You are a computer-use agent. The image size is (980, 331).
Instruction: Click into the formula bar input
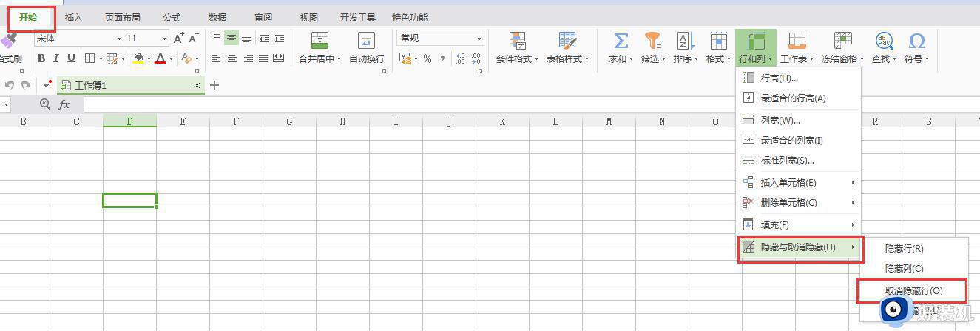coord(531,105)
